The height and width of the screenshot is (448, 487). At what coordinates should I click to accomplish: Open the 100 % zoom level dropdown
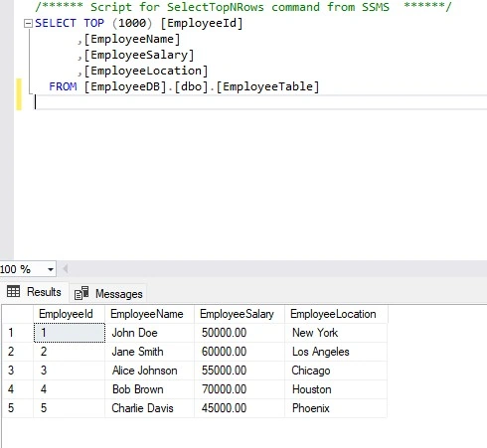pos(51,269)
